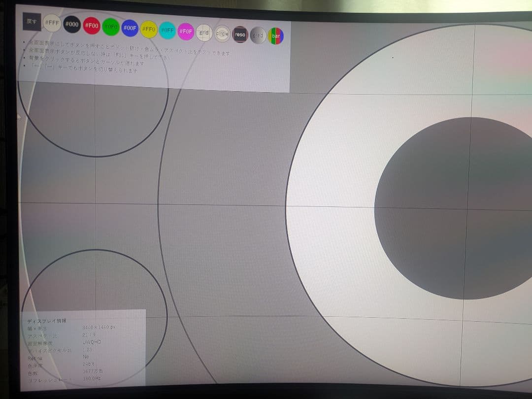This screenshot has width=532, height=399.
Task: Click the 180.0Hz refresh rate value
Action: coord(93,378)
